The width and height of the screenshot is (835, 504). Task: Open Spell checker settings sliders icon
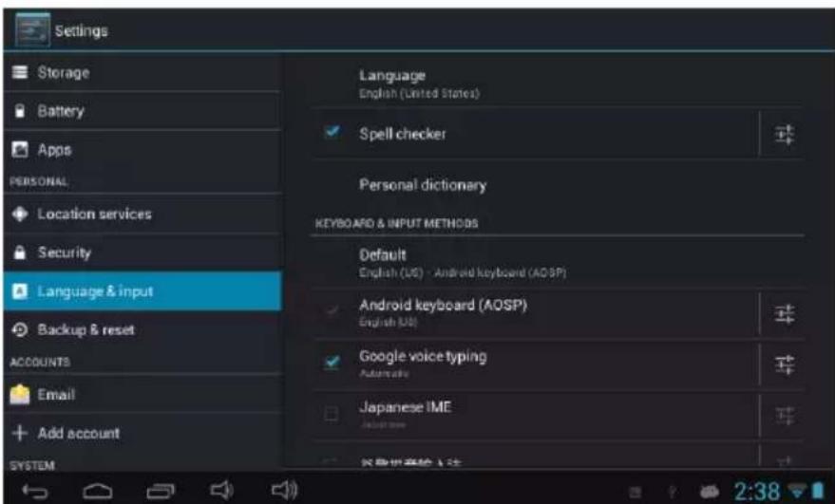click(784, 135)
